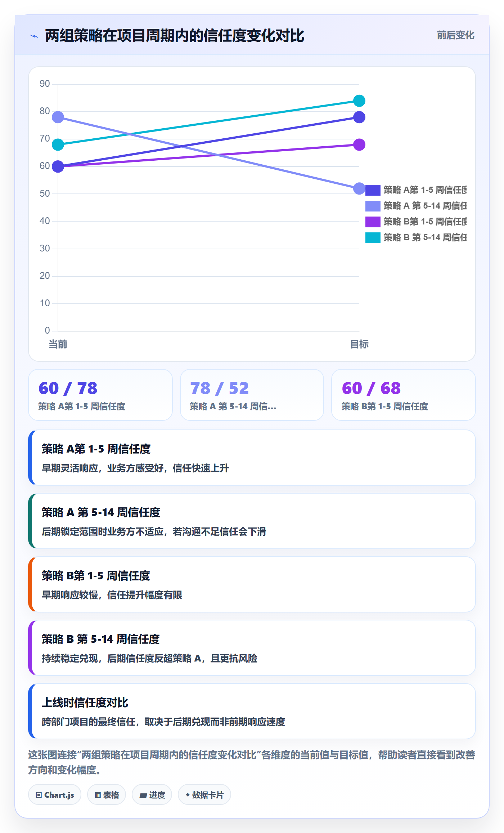Click the 90 y-axis label
The width and height of the screenshot is (504, 833).
coord(45,84)
